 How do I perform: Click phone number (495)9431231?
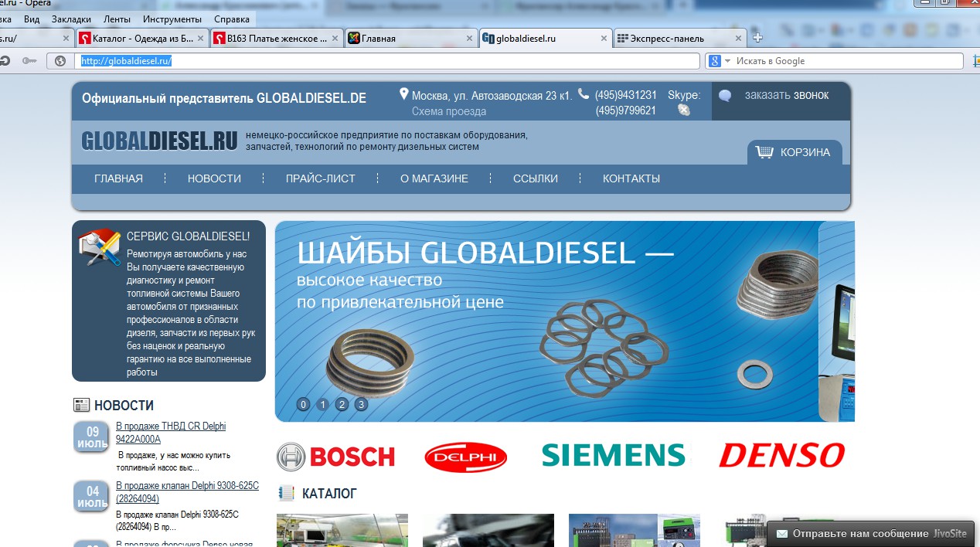click(626, 95)
